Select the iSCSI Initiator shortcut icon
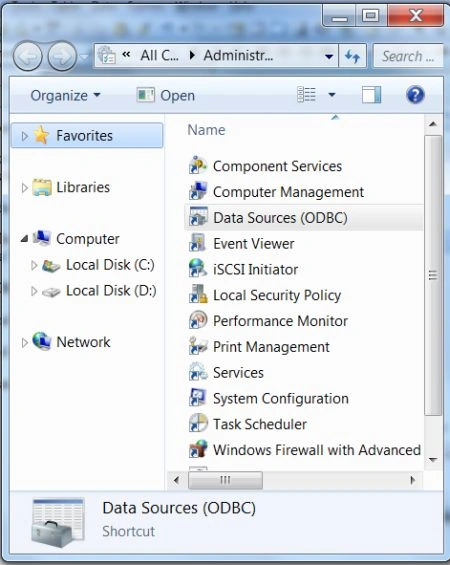 (198, 269)
